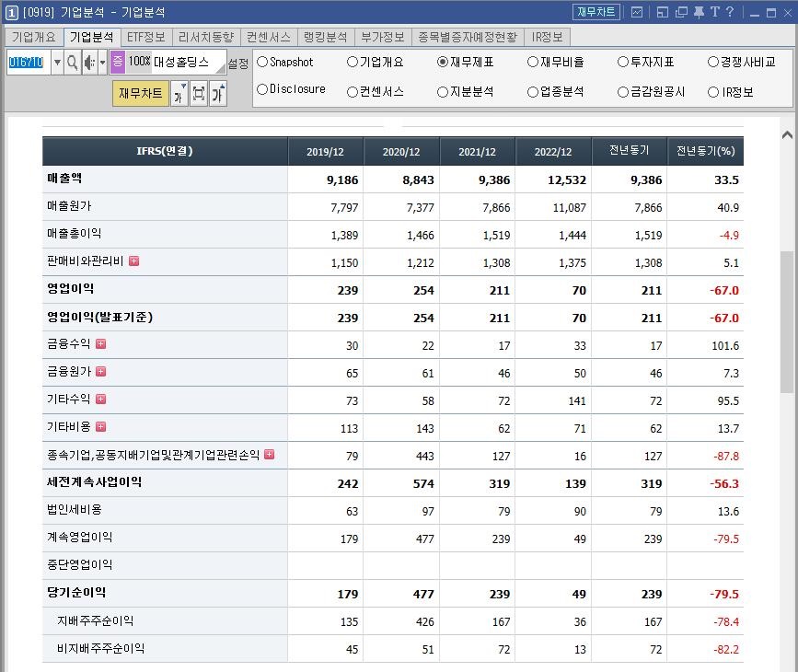798x672 pixels.
Task: Click the corner expand triangle in the 대성홀딩스 name box
Action: [x=221, y=69]
